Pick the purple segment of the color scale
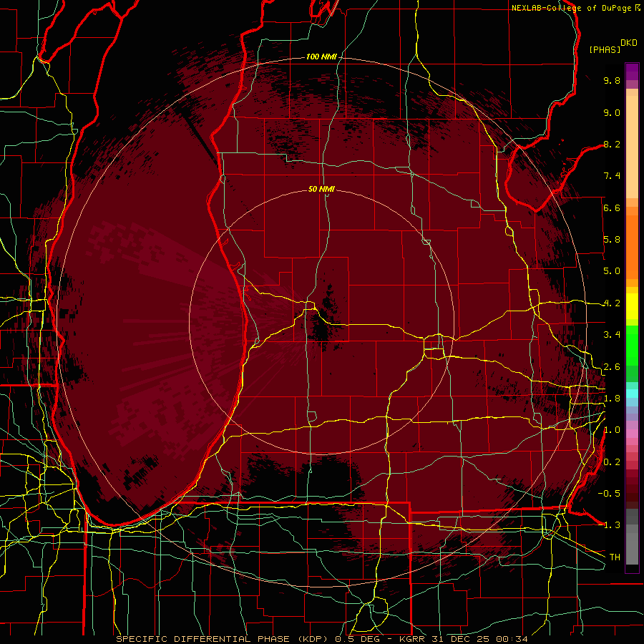Image resolution: width=644 pixels, height=644 pixels. click(632, 72)
